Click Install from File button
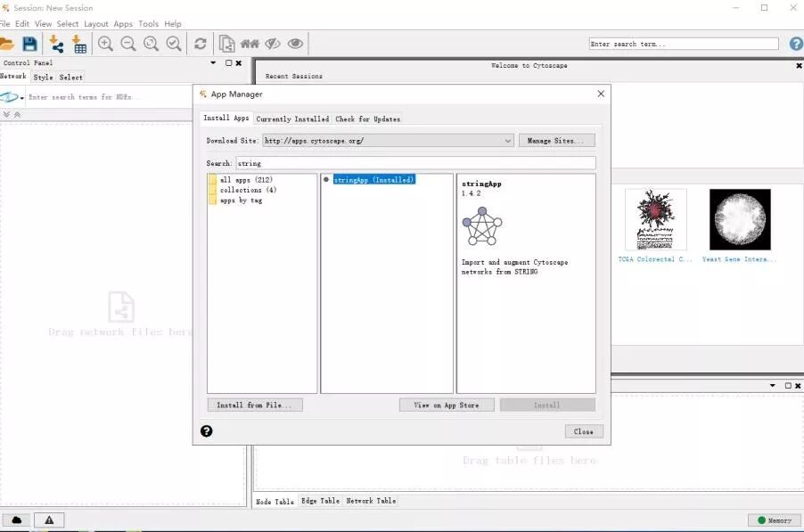 click(x=255, y=405)
